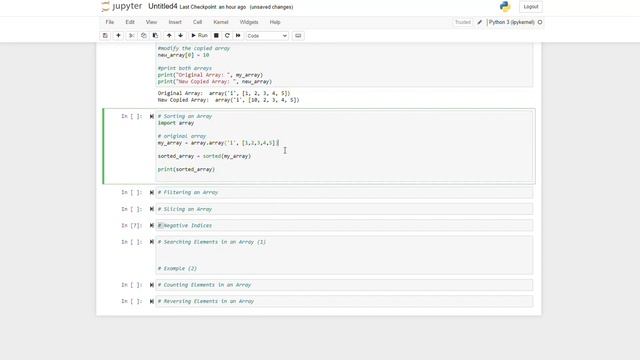Click the Jupyter logo
The height and width of the screenshot is (360, 640).
coord(122,7)
